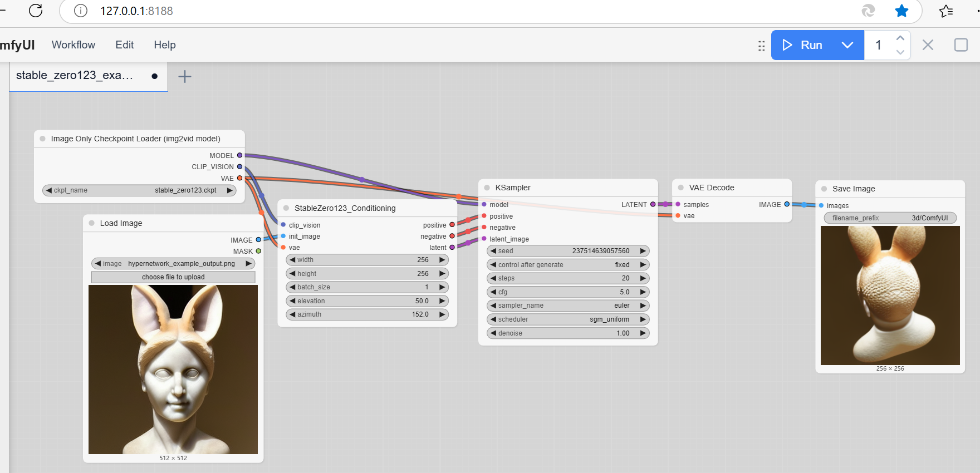The width and height of the screenshot is (980, 473).
Task: Increase batch count with up arrow
Action: [x=900, y=38]
